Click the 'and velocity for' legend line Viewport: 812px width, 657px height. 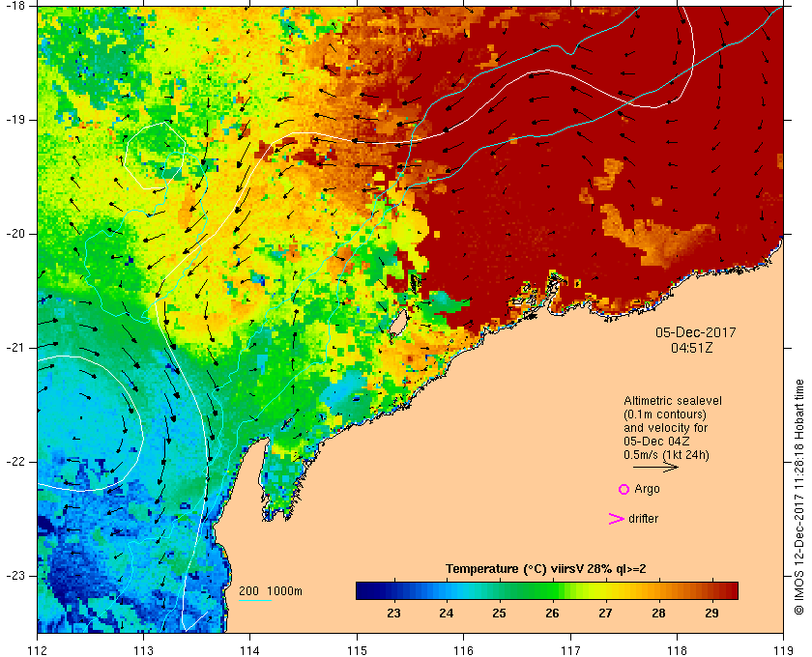[665, 428]
